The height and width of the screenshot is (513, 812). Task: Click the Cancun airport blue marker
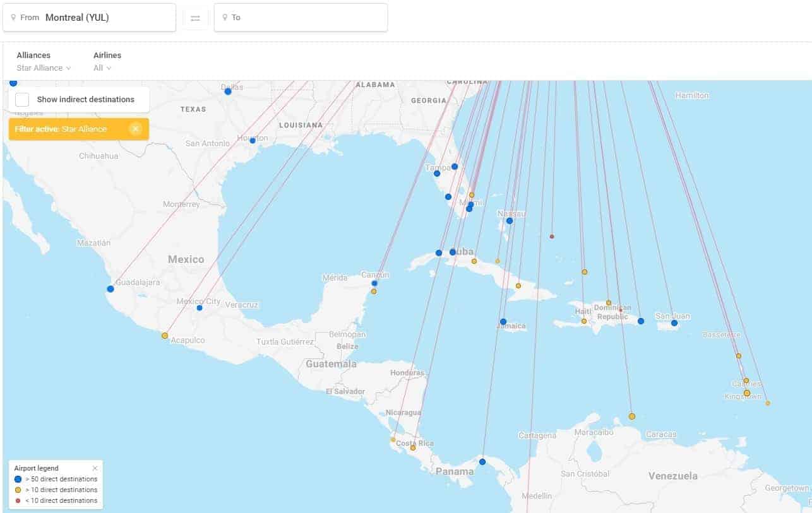374,283
